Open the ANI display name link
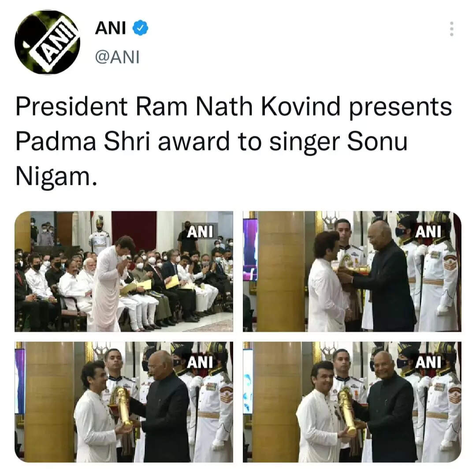The image size is (476, 469). [110, 28]
